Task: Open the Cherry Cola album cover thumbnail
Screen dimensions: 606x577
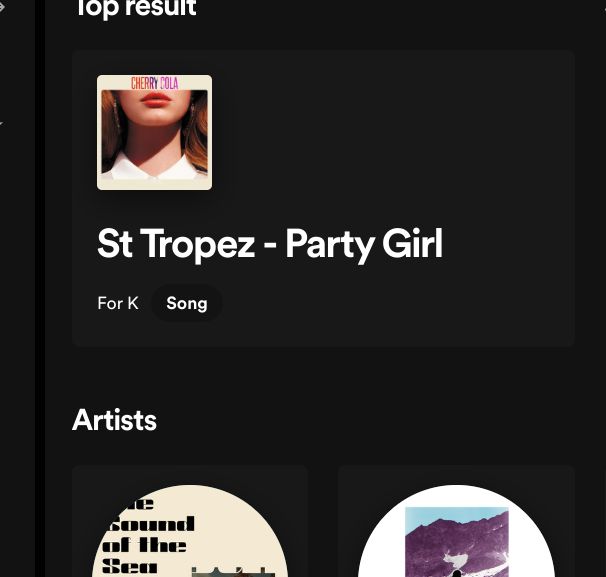Action: point(154,133)
